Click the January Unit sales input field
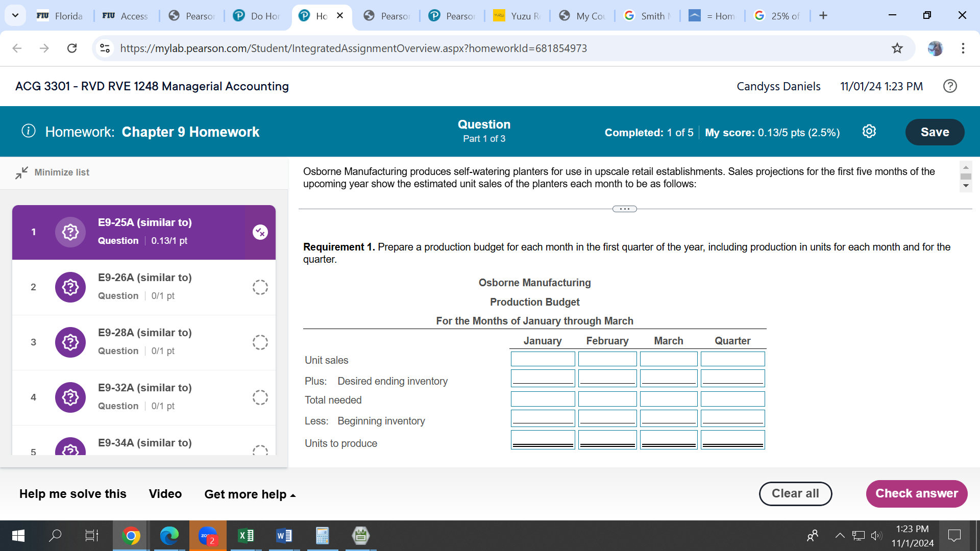Screen dimensions: 980x551 pyautogui.click(x=543, y=359)
